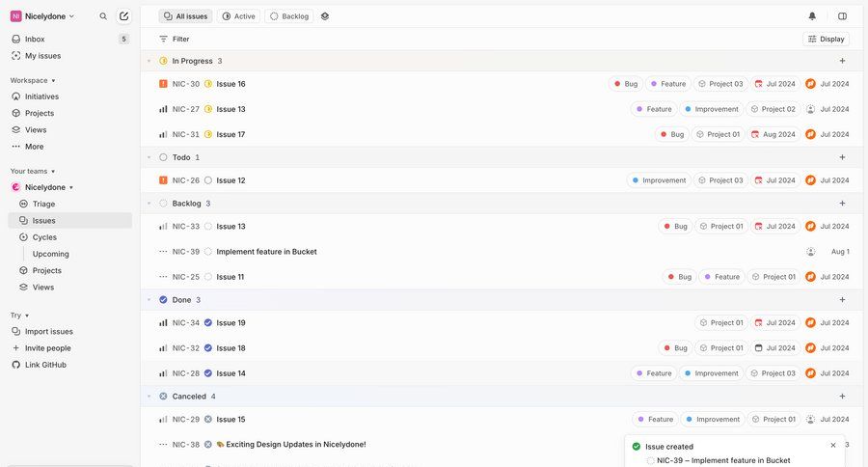The width and height of the screenshot is (868, 467).
Task: Change priority bars icon on NIC-27
Action: pos(163,109)
